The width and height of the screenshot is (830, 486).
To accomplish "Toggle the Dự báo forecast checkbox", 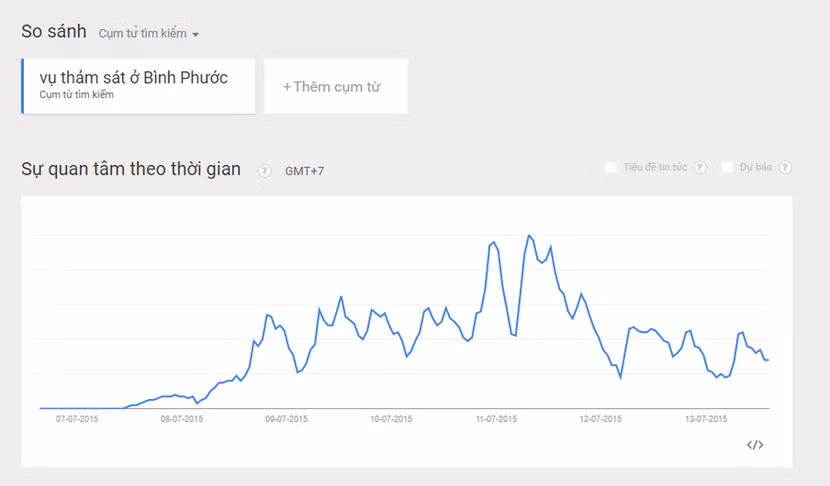I will click(x=728, y=167).
